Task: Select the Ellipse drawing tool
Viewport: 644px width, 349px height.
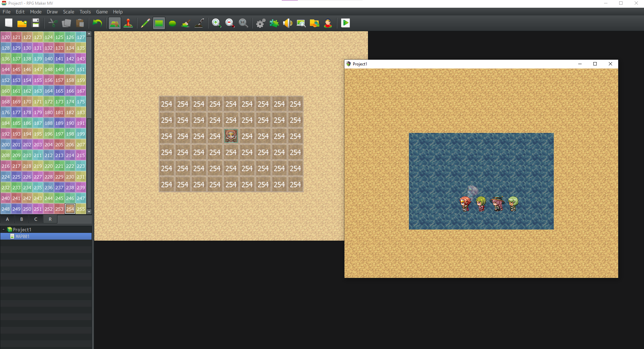Action: (x=172, y=23)
